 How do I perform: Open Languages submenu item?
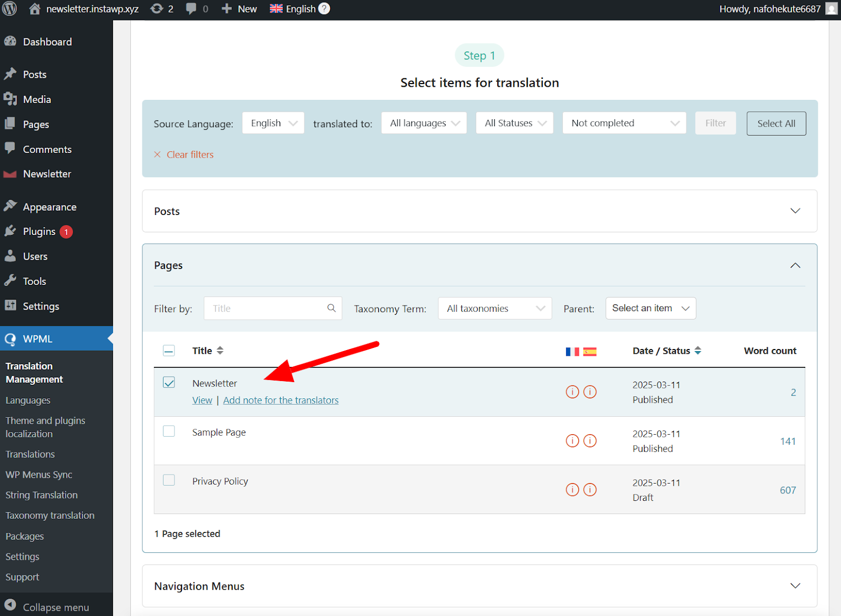click(x=28, y=401)
